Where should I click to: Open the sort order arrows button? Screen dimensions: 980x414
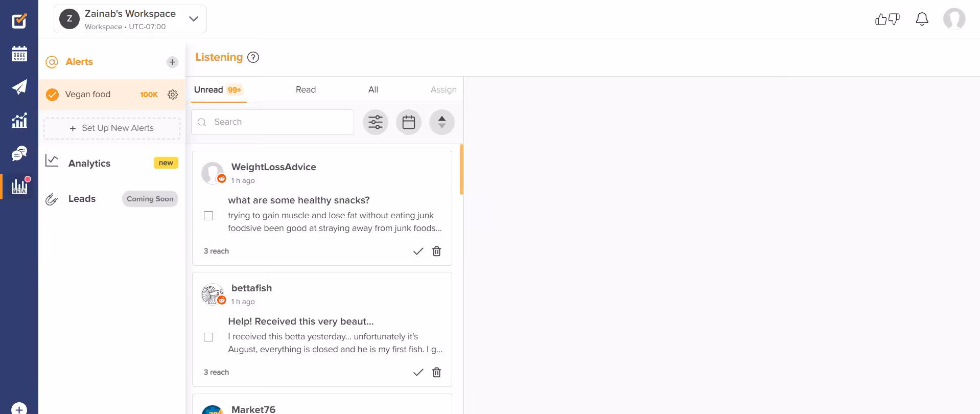point(442,122)
